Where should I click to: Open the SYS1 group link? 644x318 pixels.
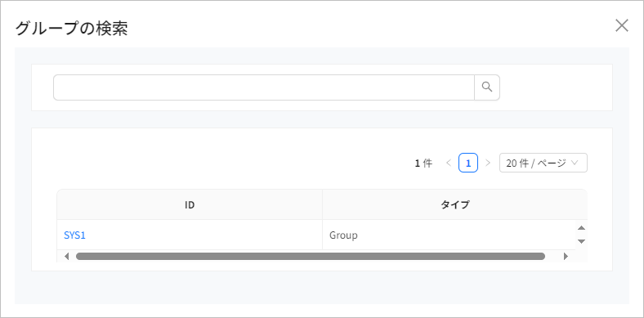click(74, 235)
